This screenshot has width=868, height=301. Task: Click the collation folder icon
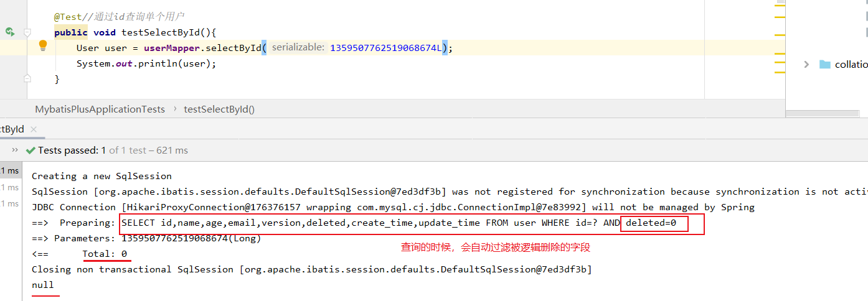pyautogui.click(x=825, y=64)
